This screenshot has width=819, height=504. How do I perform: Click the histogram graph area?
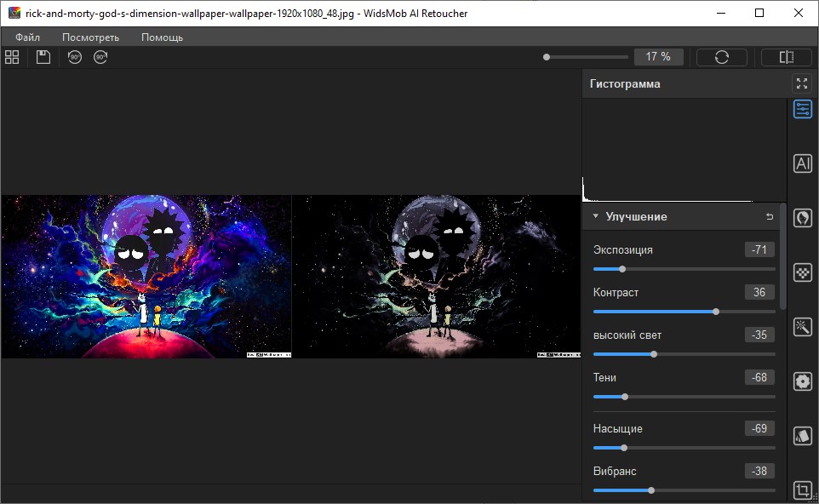(684, 151)
